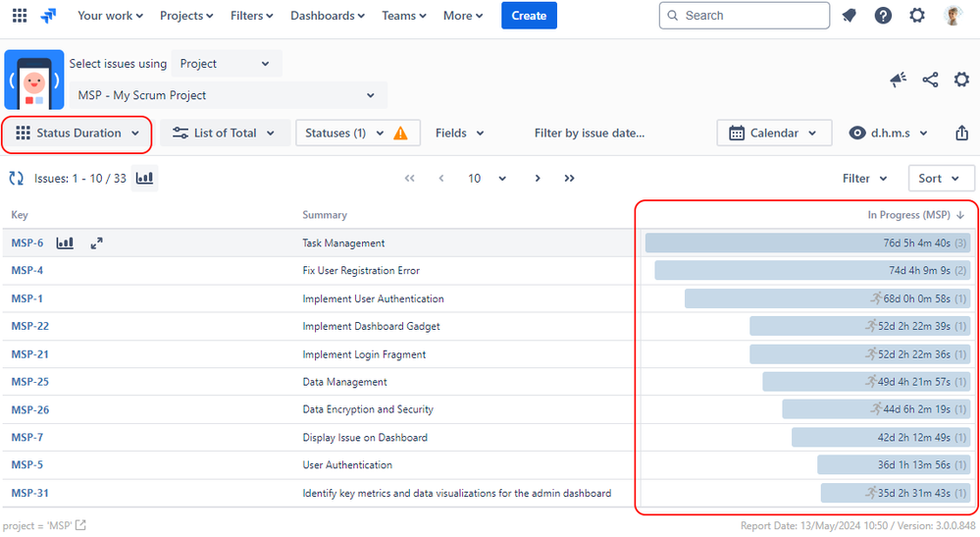Image resolution: width=980 pixels, height=537 pixels.
Task: Open the Dashboards menu
Action: 328,16
